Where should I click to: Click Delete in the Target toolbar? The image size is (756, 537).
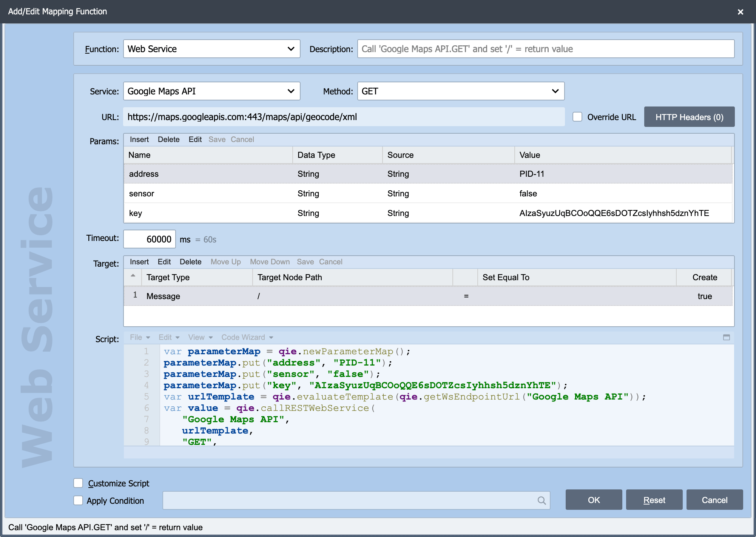tap(190, 262)
